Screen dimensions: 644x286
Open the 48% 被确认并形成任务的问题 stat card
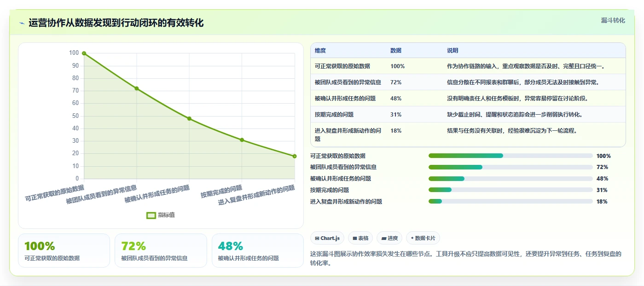pos(258,251)
